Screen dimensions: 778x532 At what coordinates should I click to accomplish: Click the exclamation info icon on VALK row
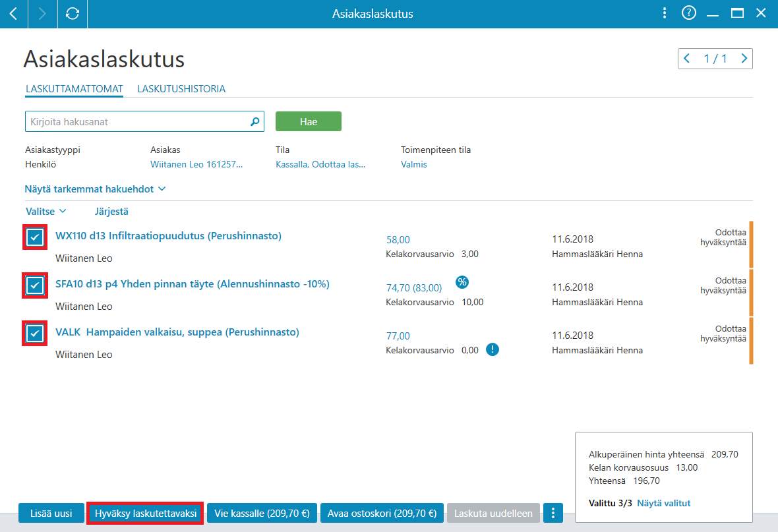click(x=493, y=349)
